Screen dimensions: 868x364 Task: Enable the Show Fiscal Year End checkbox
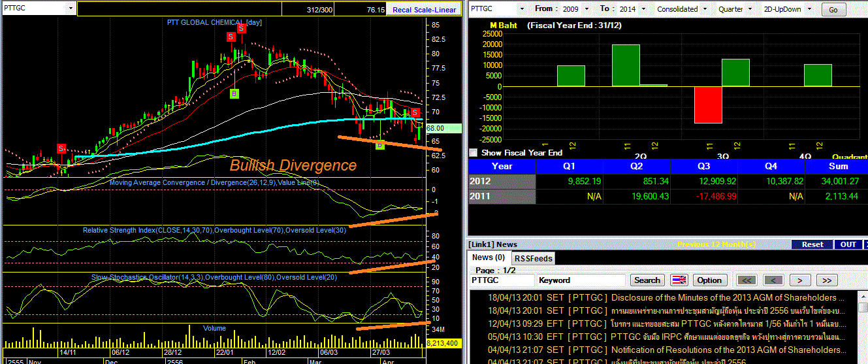coord(474,152)
